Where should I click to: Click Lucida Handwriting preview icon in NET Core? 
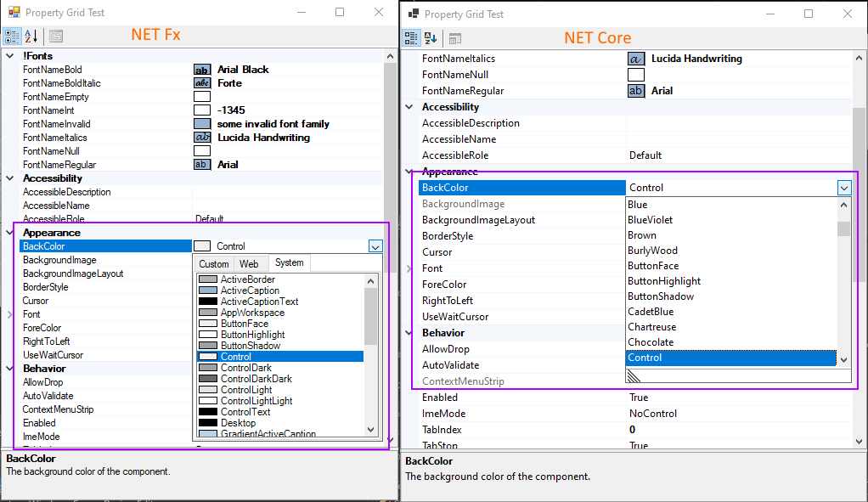point(636,59)
